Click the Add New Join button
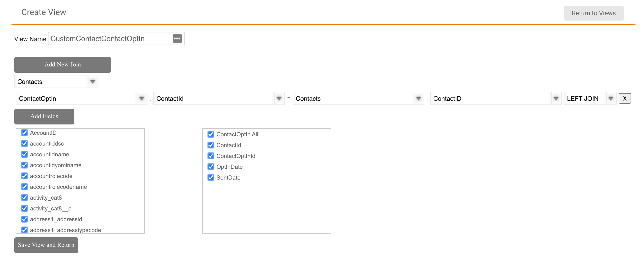Image resolution: width=644 pixels, height=260 pixels. (x=63, y=65)
